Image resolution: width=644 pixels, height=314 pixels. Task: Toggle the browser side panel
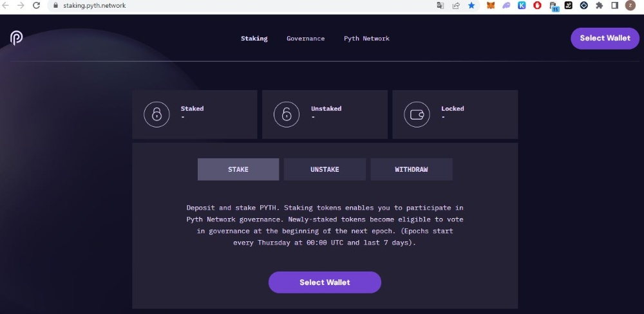click(x=614, y=5)
